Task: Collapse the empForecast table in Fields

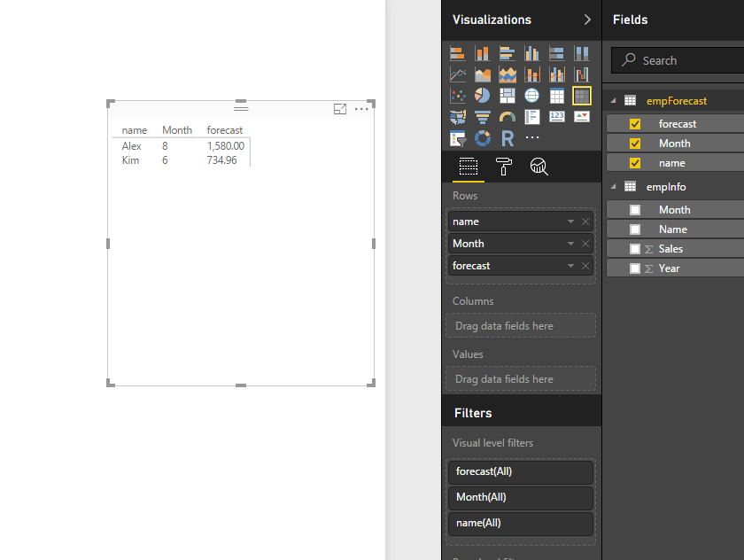Action: 614,101
